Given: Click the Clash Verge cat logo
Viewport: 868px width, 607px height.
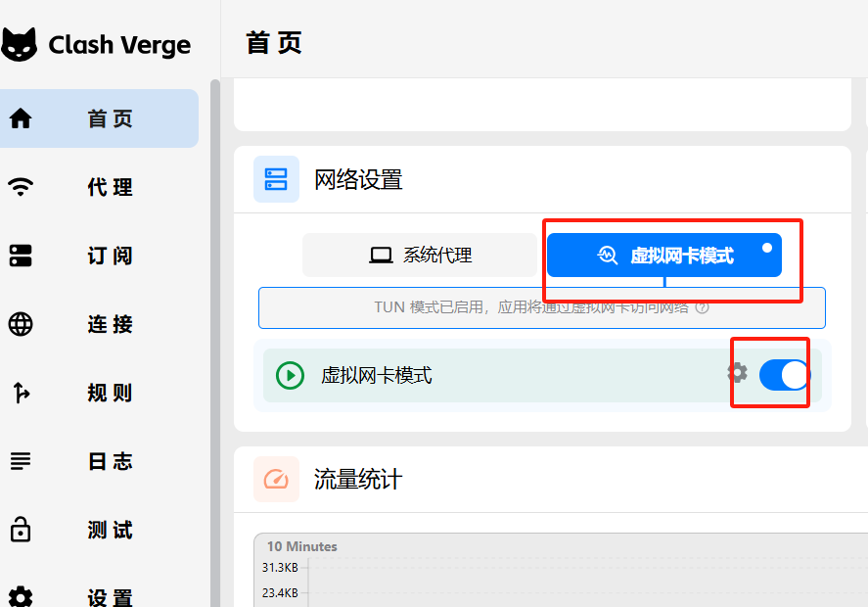Looking at the screenshot, I should pyautogui.click(x=20, y=44).
